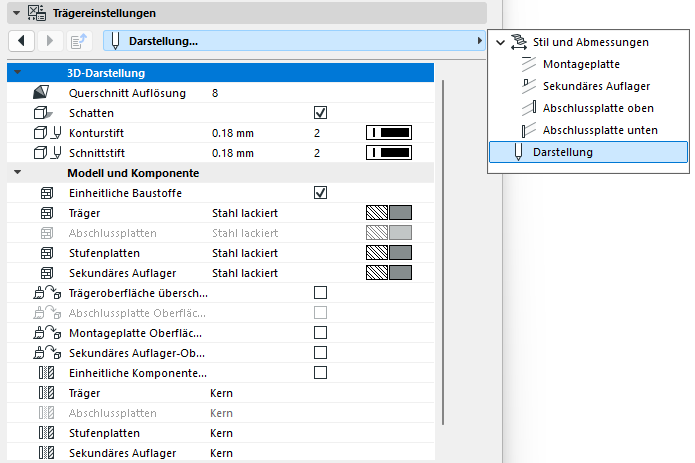Click the arrow at Darstellung... dropdown's right end
This screenshot has width=695, height=463.
pyautogui.click(x=479, y=41)
